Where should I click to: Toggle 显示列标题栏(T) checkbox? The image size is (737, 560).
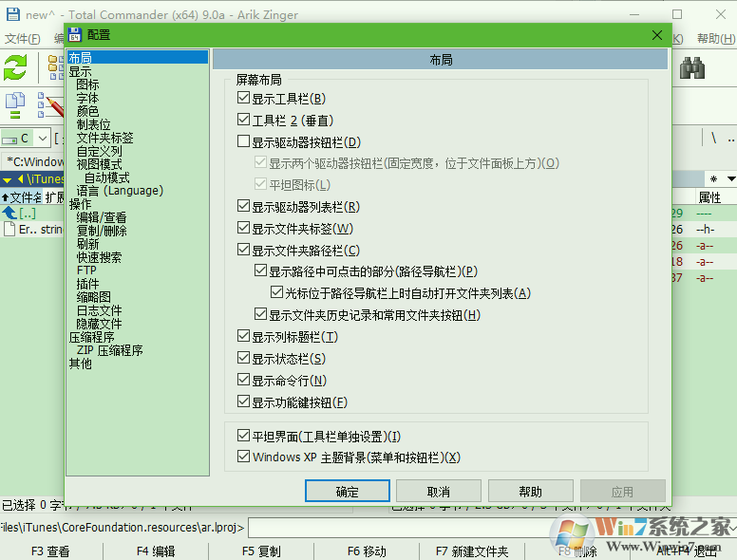pyautogui.click(x=243, y=336)
